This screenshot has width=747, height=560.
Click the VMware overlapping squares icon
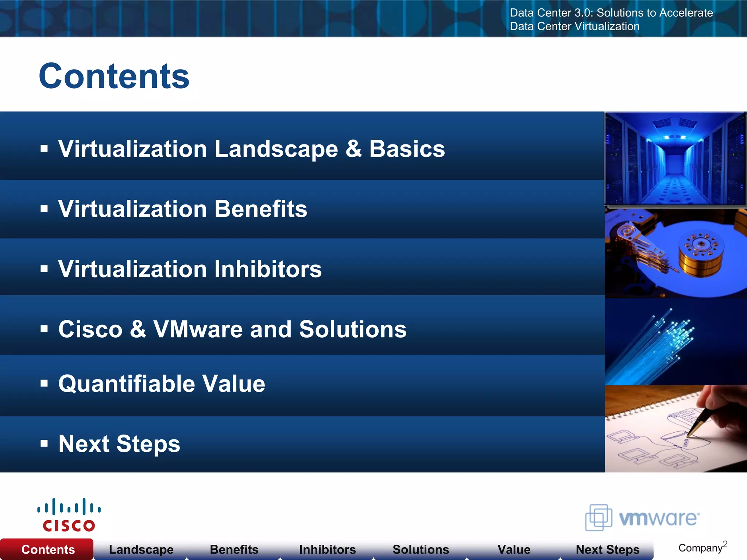click(598, 517)
